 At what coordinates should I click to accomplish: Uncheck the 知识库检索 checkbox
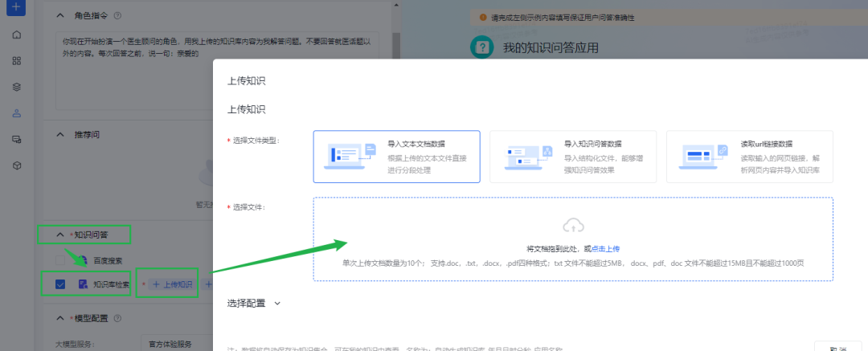pyautogui.click(x=60, y=284)
